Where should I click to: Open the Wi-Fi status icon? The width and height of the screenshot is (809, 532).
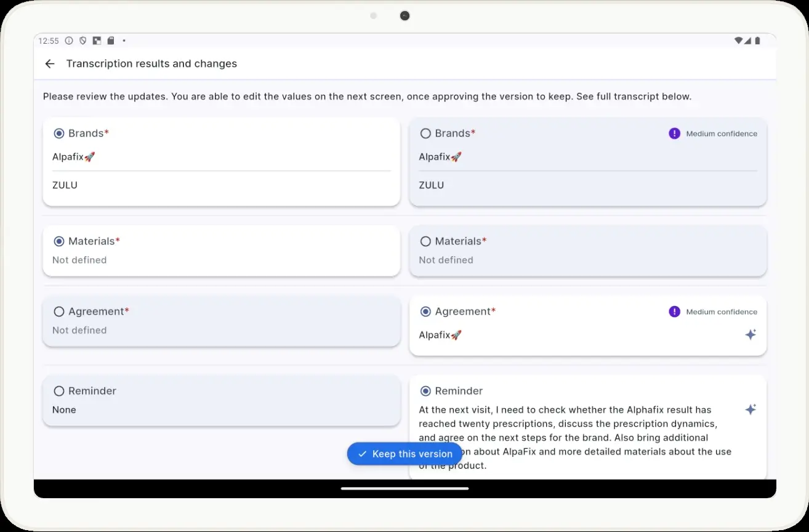[x=738, y=41]
